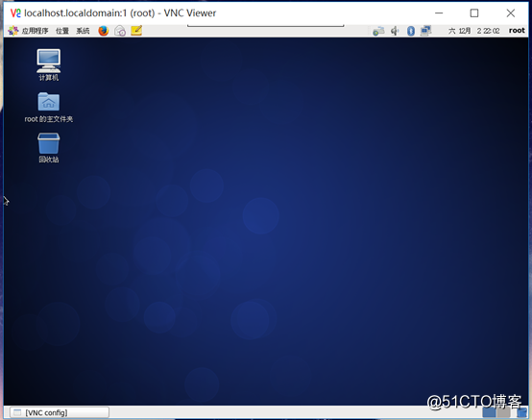Minimize the VNC Viewer window
Image resolution: width=532 pixels, height=420 pixels.
(x=439, y=13)
